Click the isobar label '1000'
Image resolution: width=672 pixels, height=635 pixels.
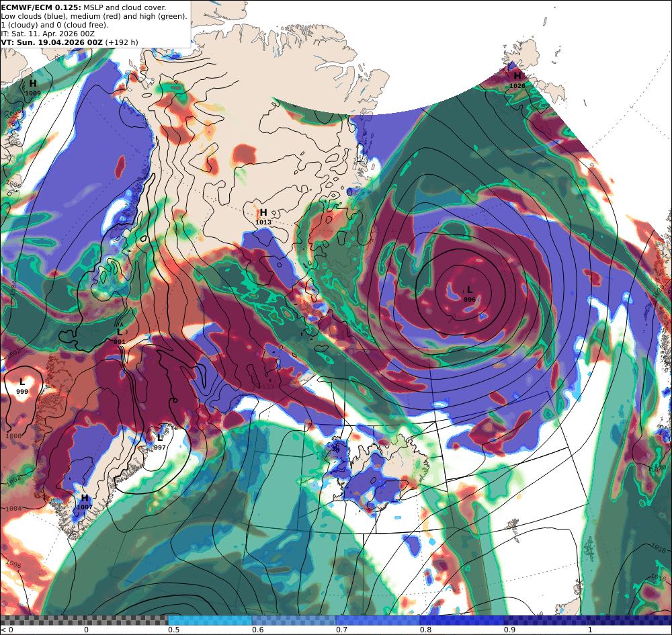point(13,435)
